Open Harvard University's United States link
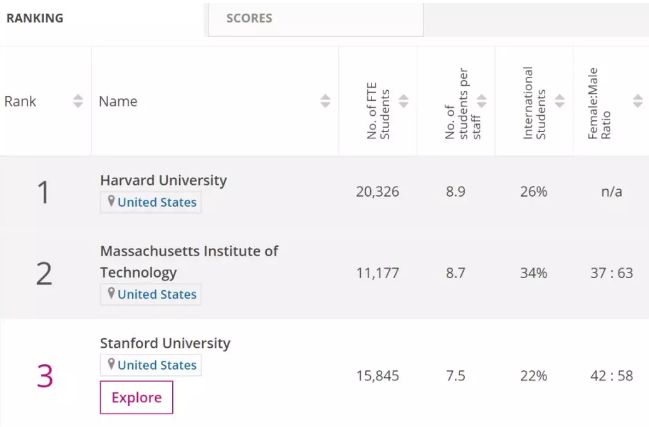This screenshot has width=649, height=427. 157,203
